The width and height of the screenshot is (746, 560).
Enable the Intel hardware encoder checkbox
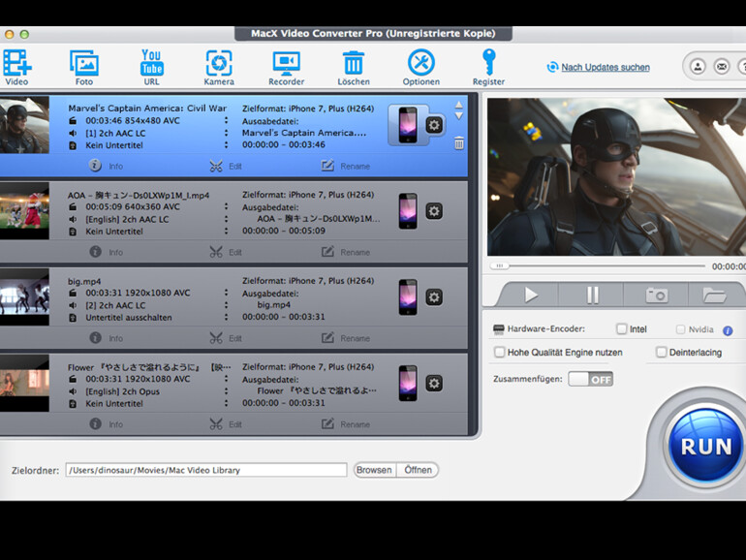[622, 329]
